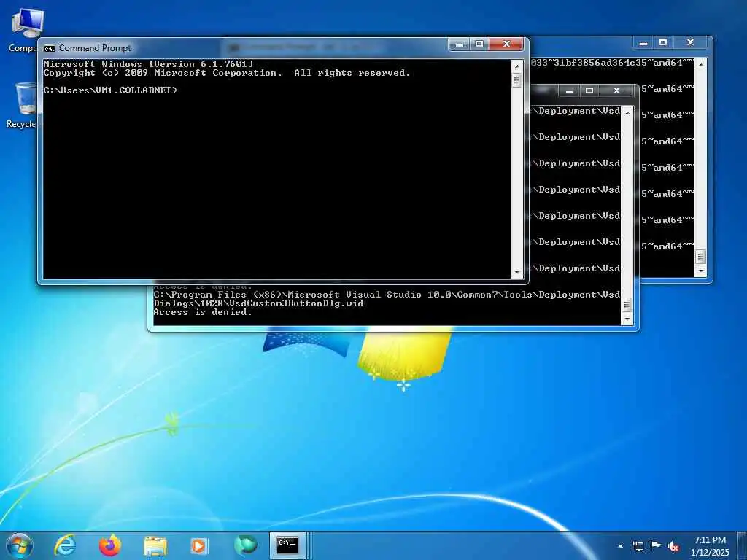Open Firefox from the taskbar

coord(110,545)
